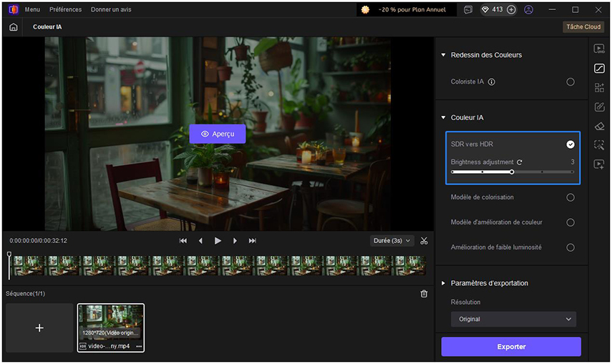
Task: Click the Couleur IA title text
Action: coord(467,117)
